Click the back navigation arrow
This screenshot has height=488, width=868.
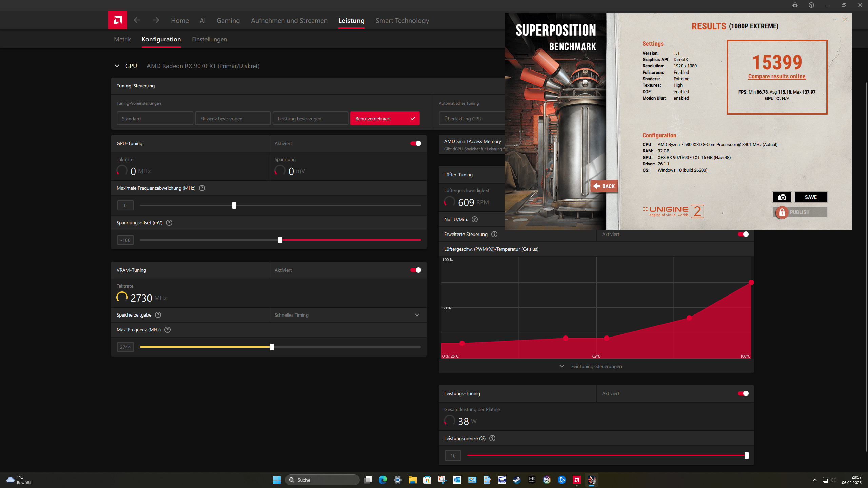click(x=137, y=20)
